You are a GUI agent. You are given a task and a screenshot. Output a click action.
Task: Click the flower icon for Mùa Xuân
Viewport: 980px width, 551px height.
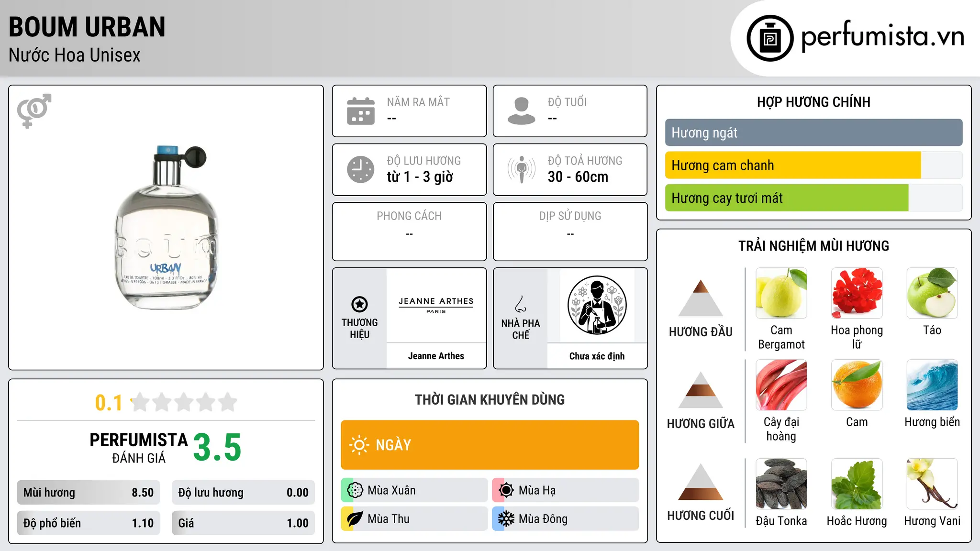coord(355,490)
